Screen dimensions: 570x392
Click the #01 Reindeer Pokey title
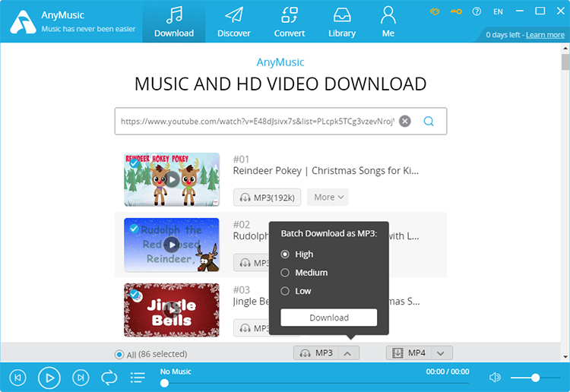(326, 171)
